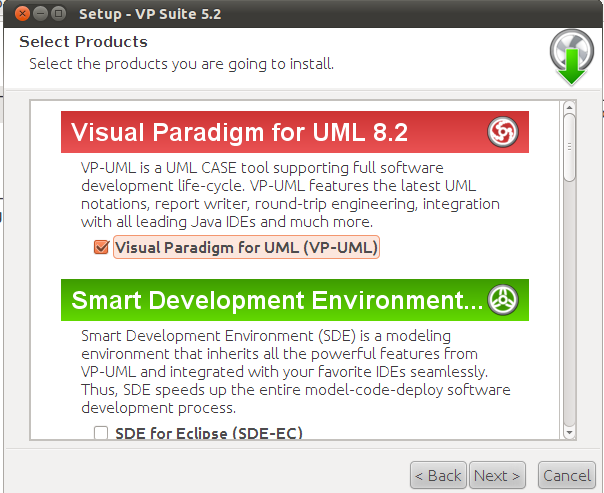
Task: Close the Setup window with the red button
Action: point(22,14)
